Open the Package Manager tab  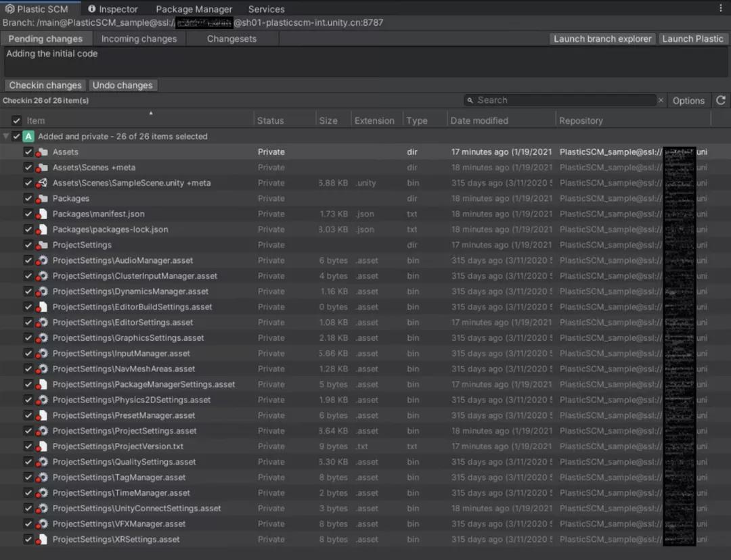pos(194,9)
